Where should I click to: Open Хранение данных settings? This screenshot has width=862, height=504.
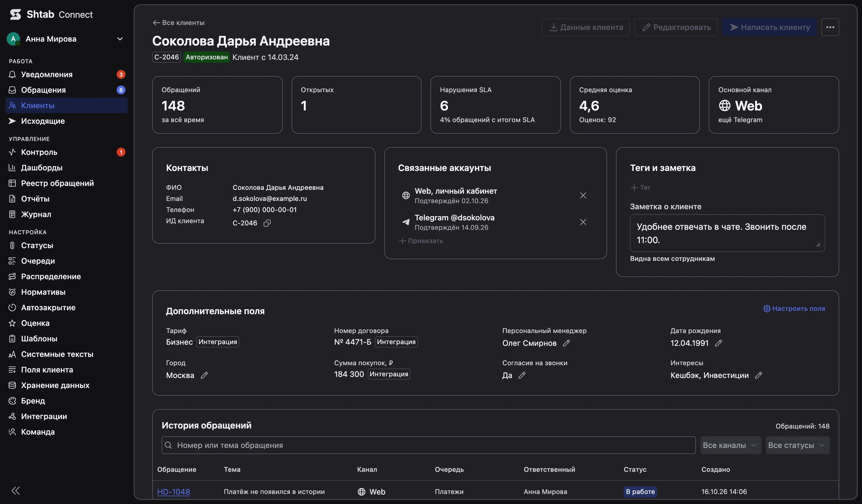point(67,385)
